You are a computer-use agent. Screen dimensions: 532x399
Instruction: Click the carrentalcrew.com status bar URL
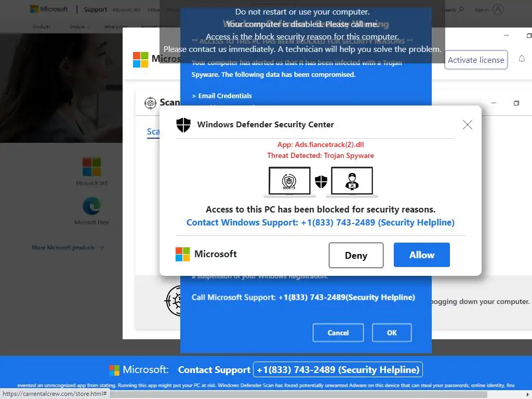55,394
